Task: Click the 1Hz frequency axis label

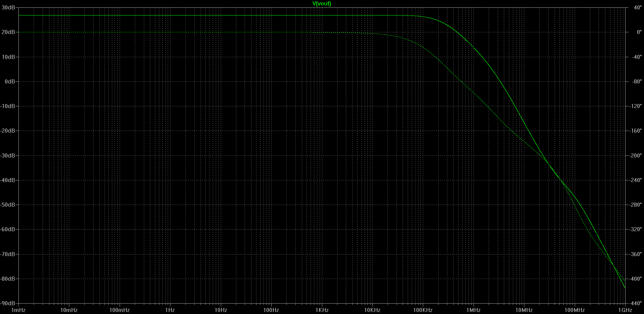Action: (x=170, y=310)
